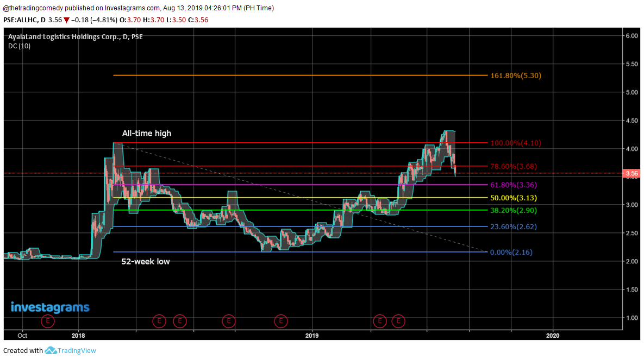Click the 4.50 price axis label
Viewport: 644px width, 360px height.
pos(632,121)
